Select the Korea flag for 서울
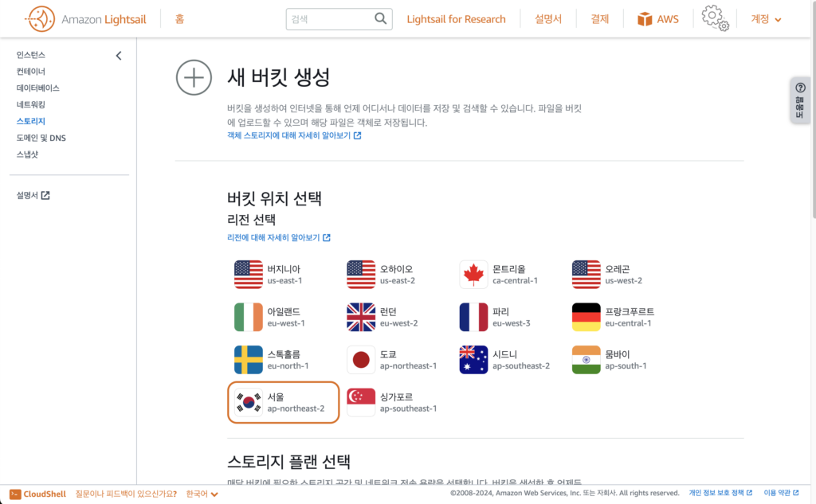Screen dimensions: 816x504 pyautogui.click(x=249, y=403)
